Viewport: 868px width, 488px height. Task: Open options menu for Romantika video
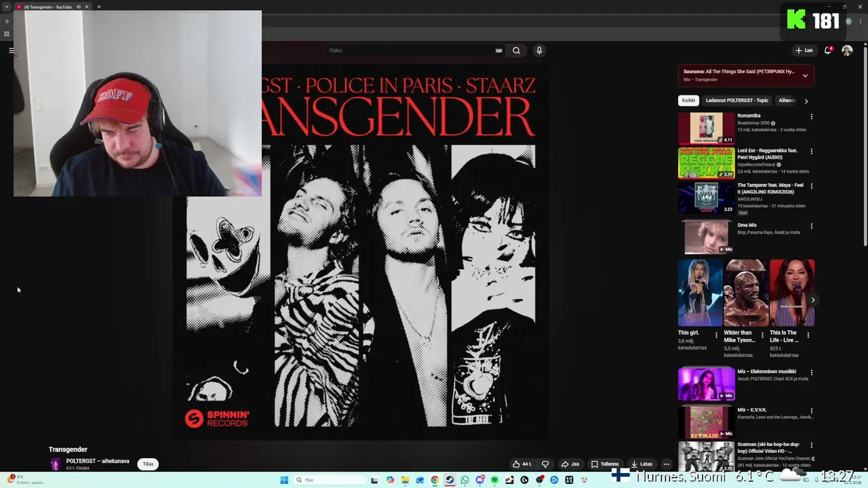[x=811, y=117]
